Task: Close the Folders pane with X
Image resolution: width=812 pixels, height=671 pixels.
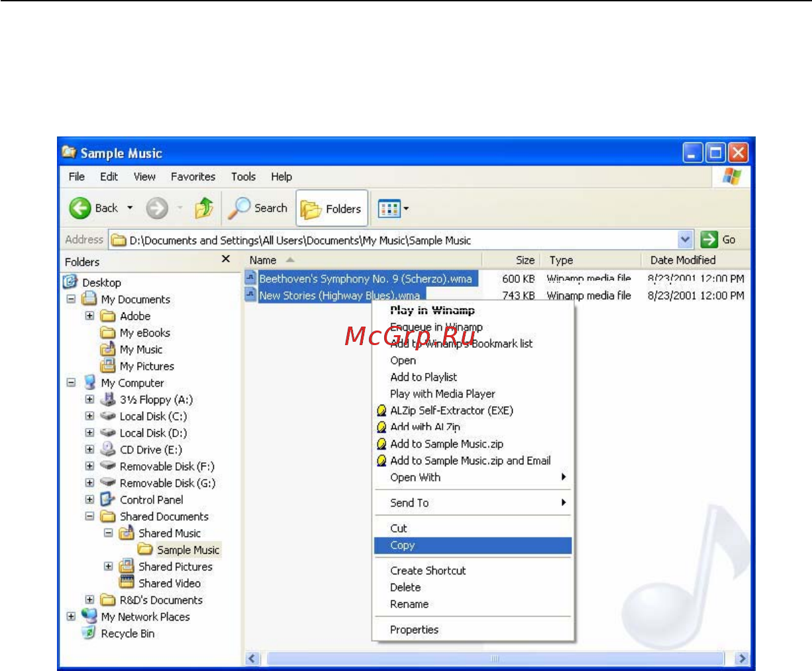Action: point(226,259)
